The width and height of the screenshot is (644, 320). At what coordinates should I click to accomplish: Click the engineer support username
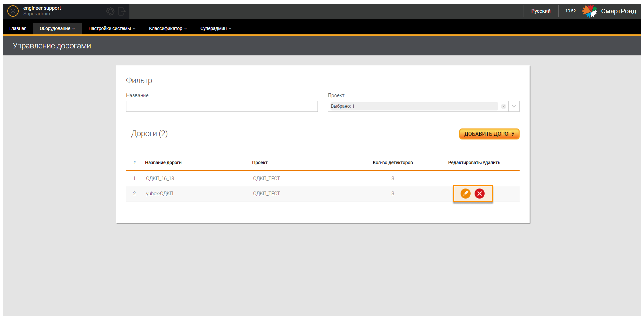point(42,8)
